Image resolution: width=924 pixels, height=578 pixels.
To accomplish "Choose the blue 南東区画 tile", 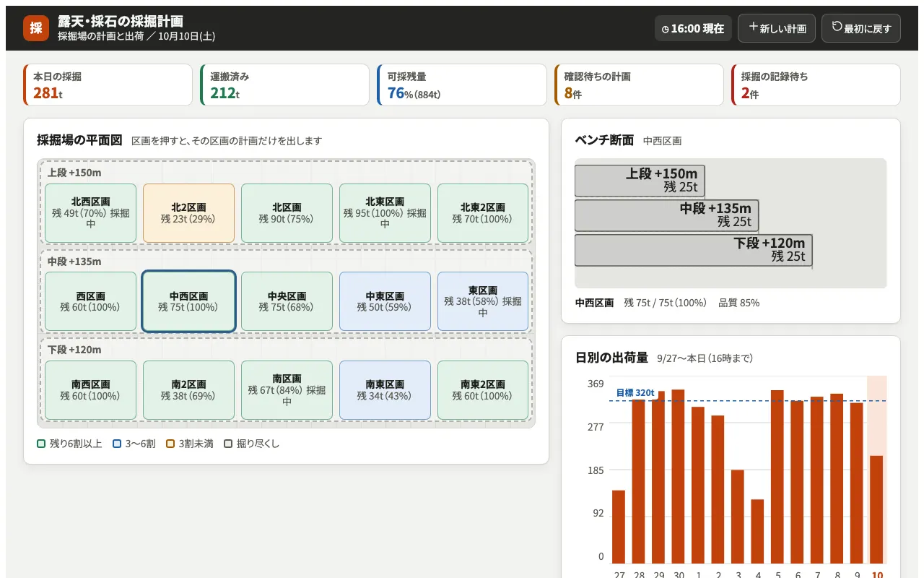I will (x=385, y=390).
